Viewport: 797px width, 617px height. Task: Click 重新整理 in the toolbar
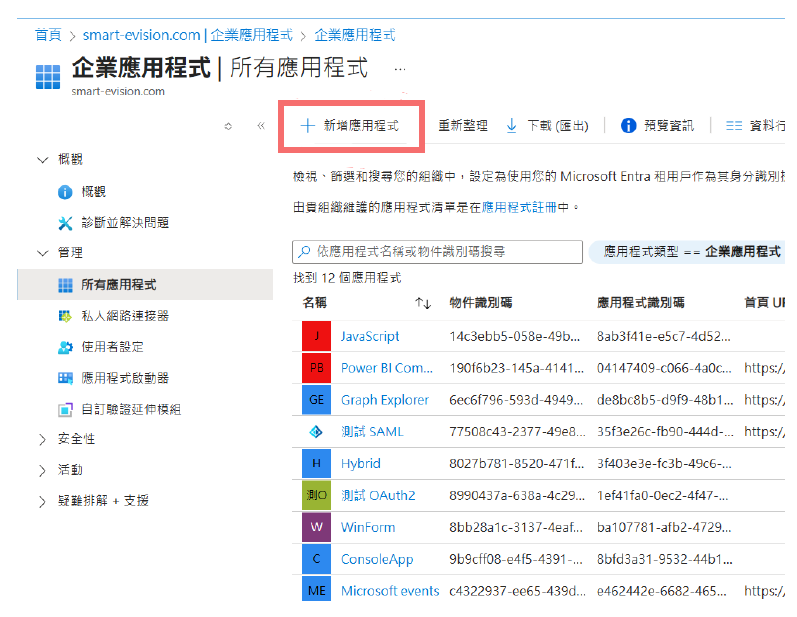[x=463, y=126]
